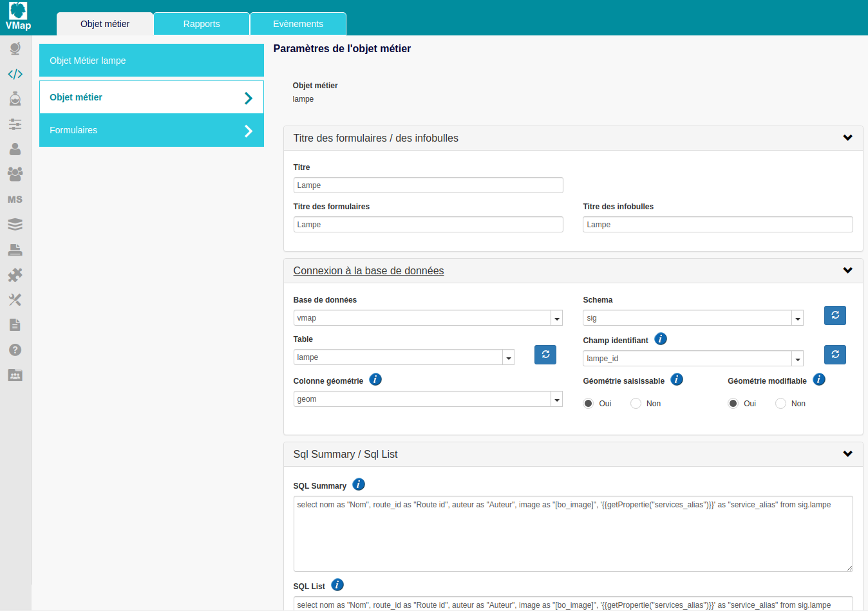Open the users folder sidebar icon
This screenshot has height=611, width=868.
pyautogui.click(x=15, y=375)
